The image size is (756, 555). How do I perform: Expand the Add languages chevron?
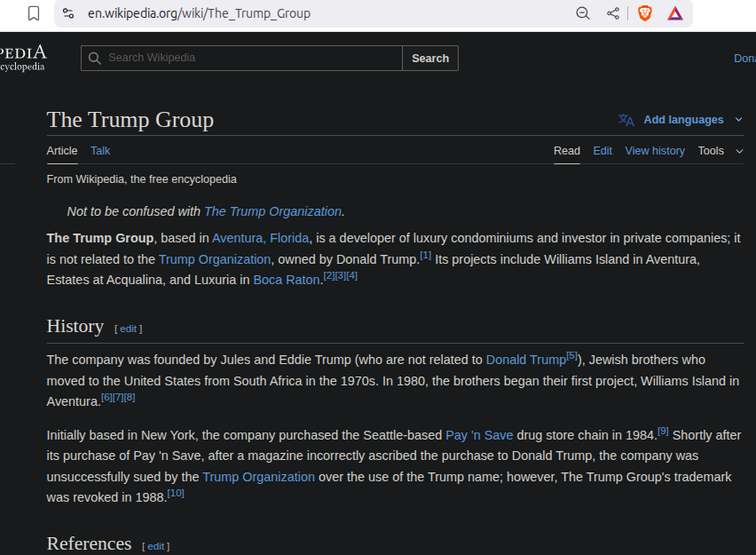(x=738, y=120)
